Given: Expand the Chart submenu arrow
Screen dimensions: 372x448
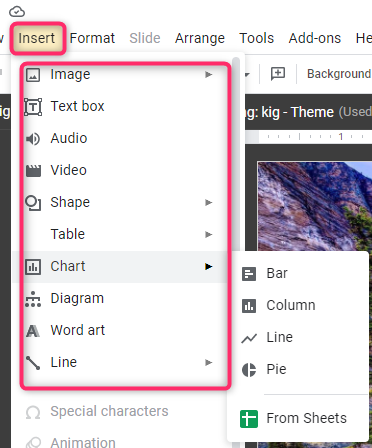Looking at the screenshot, I should coord(209,266).
